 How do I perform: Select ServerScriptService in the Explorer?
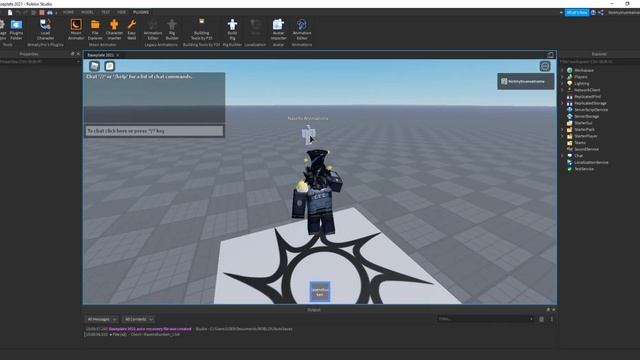[591, 110]
